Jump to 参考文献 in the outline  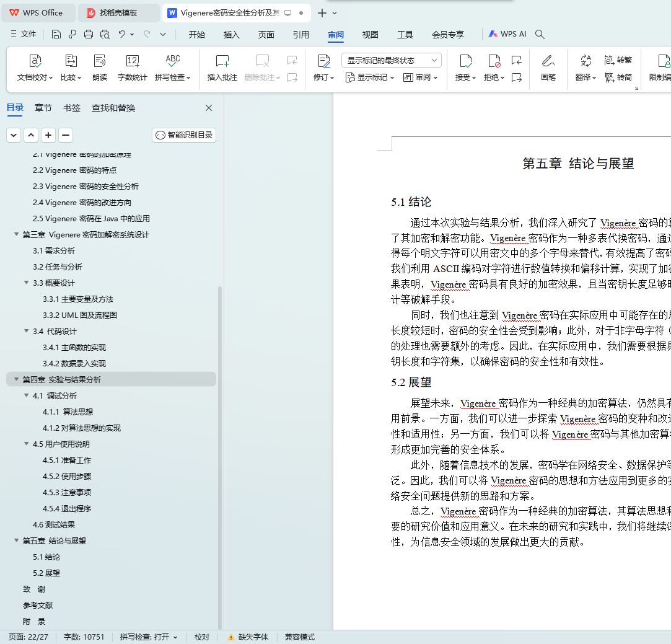(x=38, y=605)
